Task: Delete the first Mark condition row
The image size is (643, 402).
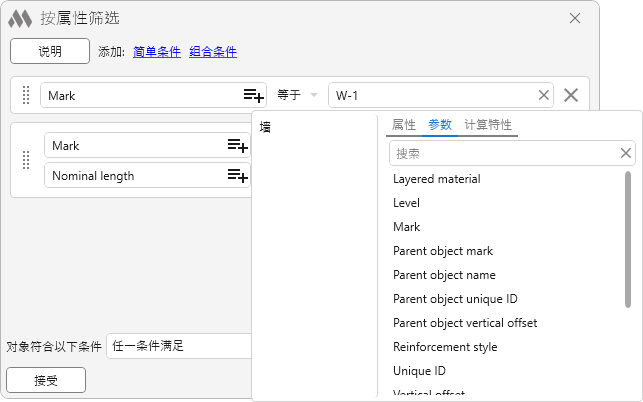Action: click(x=571, y=96)
